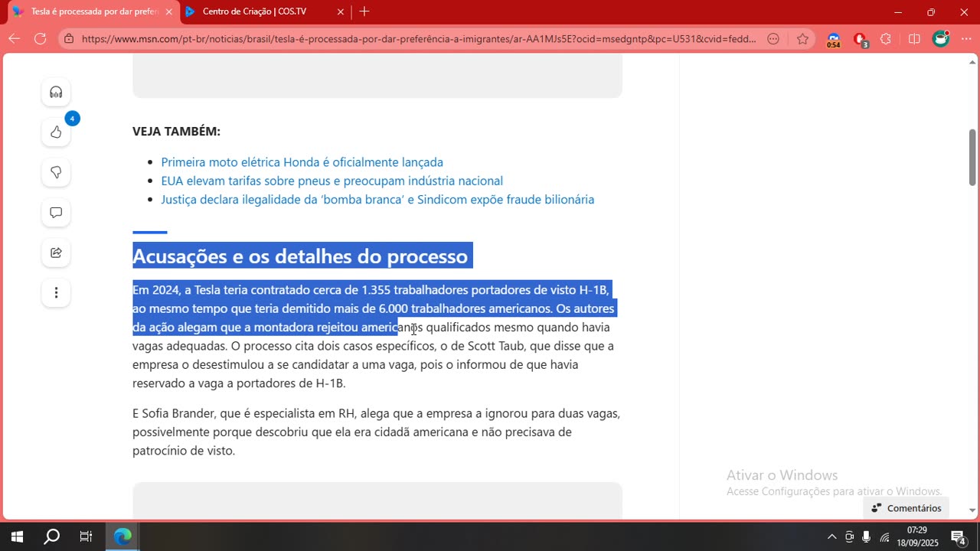The height and width of the screenshot is (551, 980).
Task: Click the Comentários button
Action: point(906,508)
